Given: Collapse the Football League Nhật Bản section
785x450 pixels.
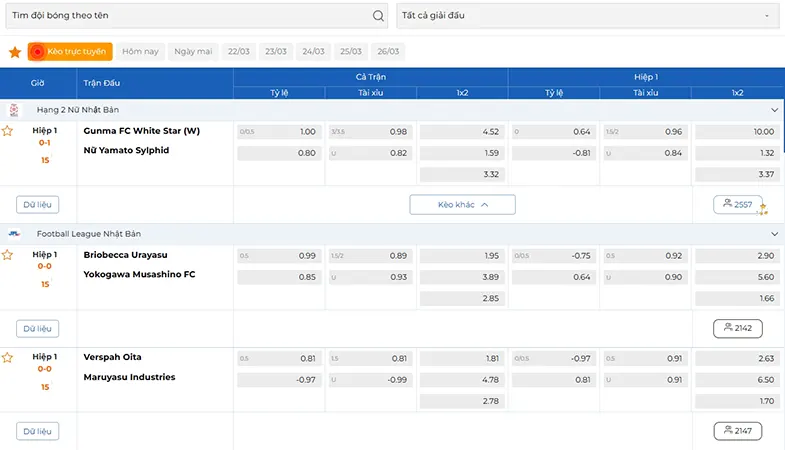Looking at the screenshot, I should [774, 234].
